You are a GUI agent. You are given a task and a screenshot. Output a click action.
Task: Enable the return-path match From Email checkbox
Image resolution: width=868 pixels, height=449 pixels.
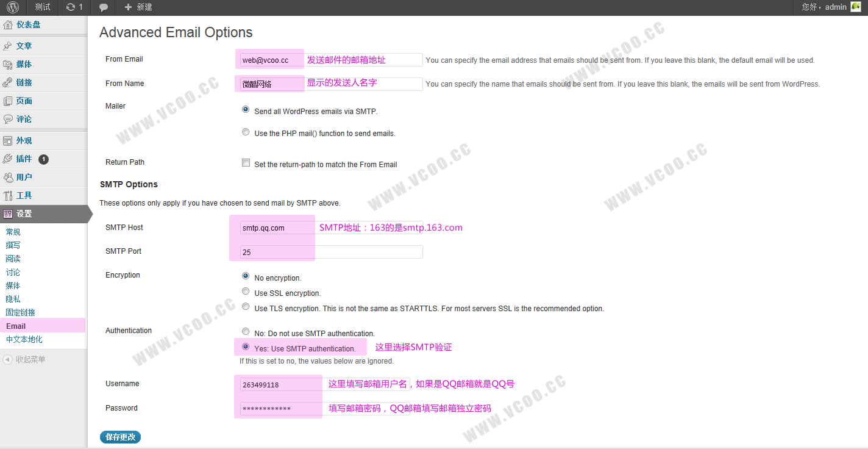tap(246, 163)
